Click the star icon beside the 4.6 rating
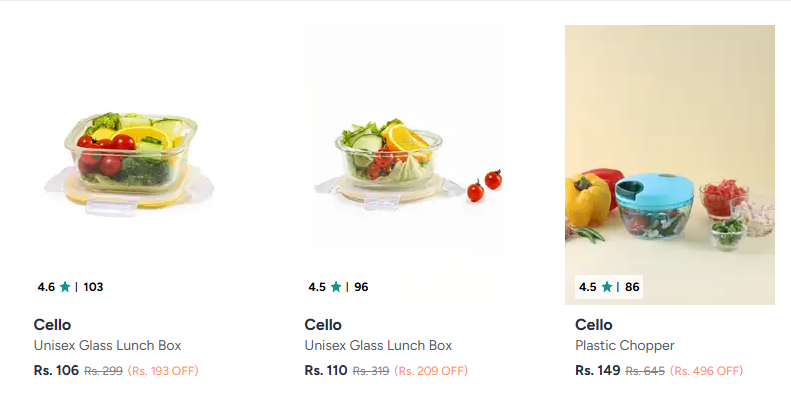 click(65, 287)
